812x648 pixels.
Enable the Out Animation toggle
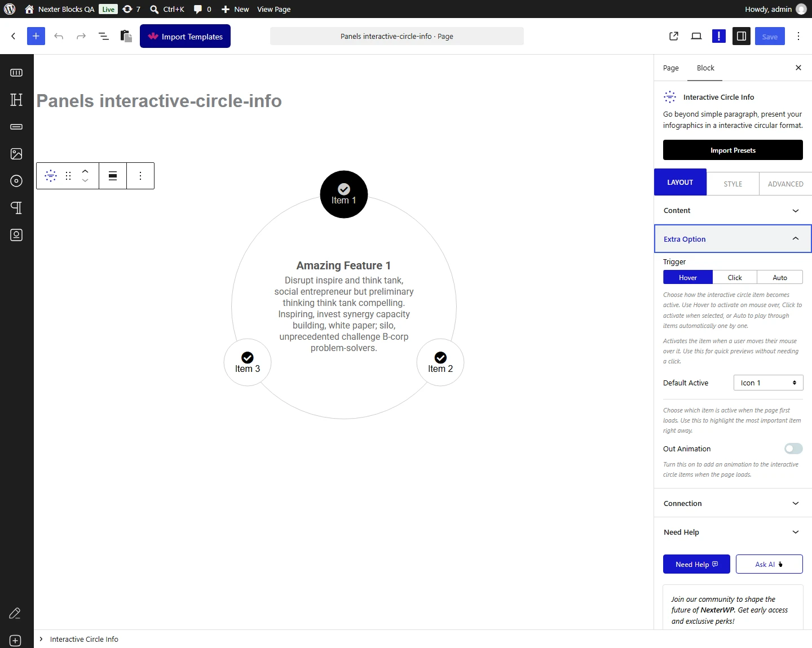pyautogui.click(x=793, y=449)
